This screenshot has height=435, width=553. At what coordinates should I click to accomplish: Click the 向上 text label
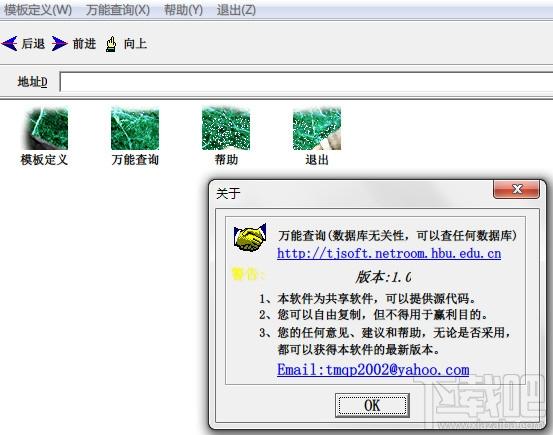(135, 44)
